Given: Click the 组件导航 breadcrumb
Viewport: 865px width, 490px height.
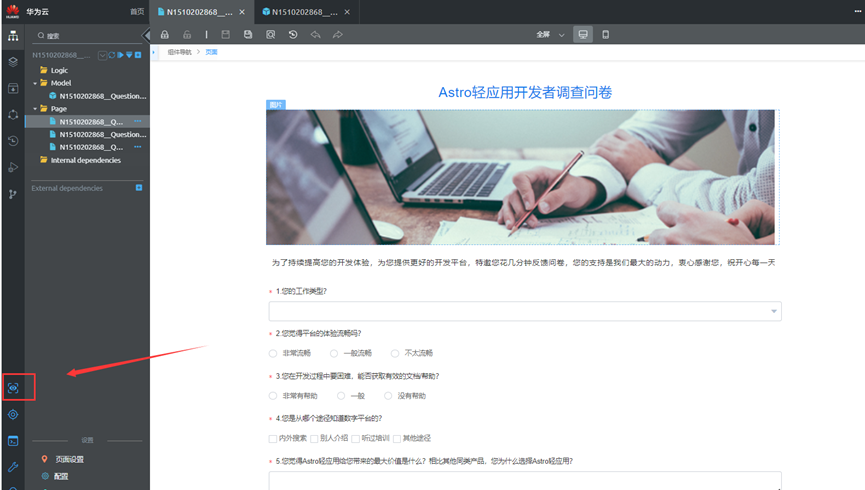Looking at the screenshot, I should 179,52.
